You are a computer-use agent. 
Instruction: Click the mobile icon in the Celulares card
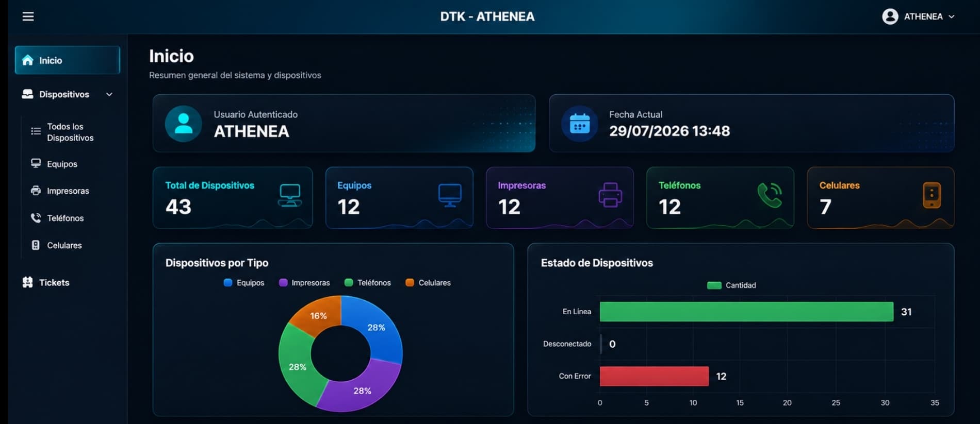click(932, 195)
